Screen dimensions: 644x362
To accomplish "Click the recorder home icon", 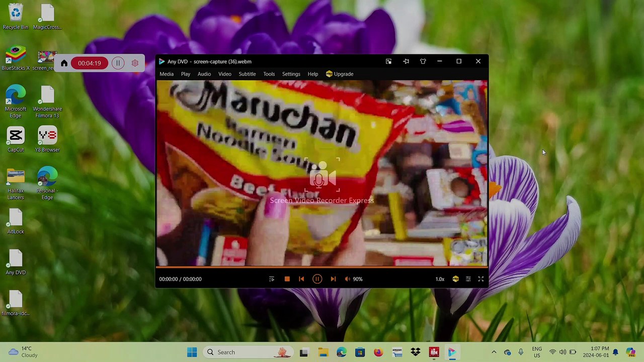I will pyautogui.click(x=64, y=63).
